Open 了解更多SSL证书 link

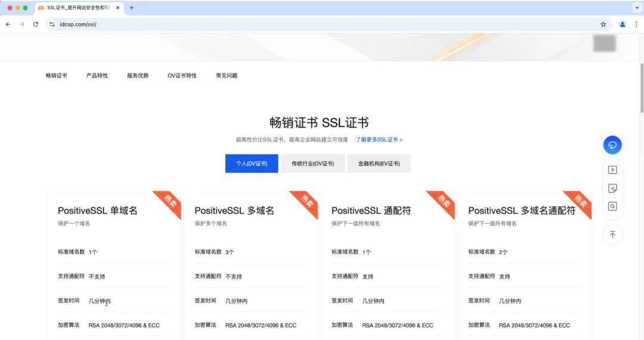point(379,140)
